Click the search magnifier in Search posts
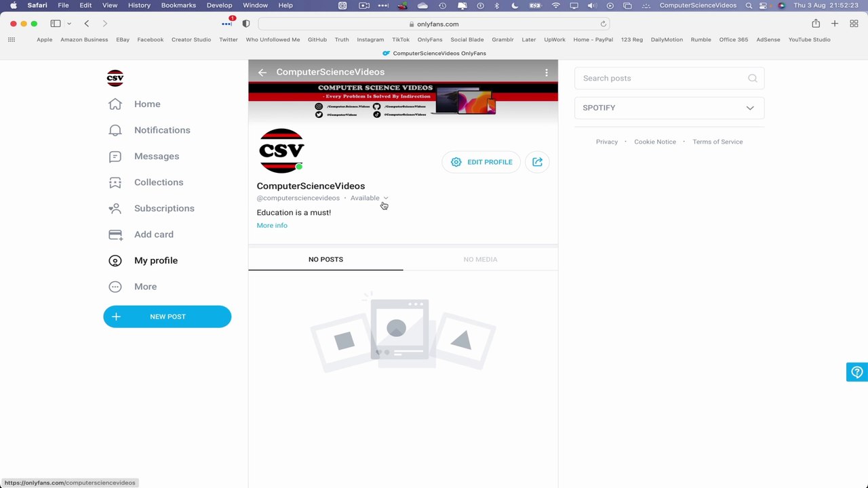The height and width of the screenshot is (488, 868). click(753, 78)
